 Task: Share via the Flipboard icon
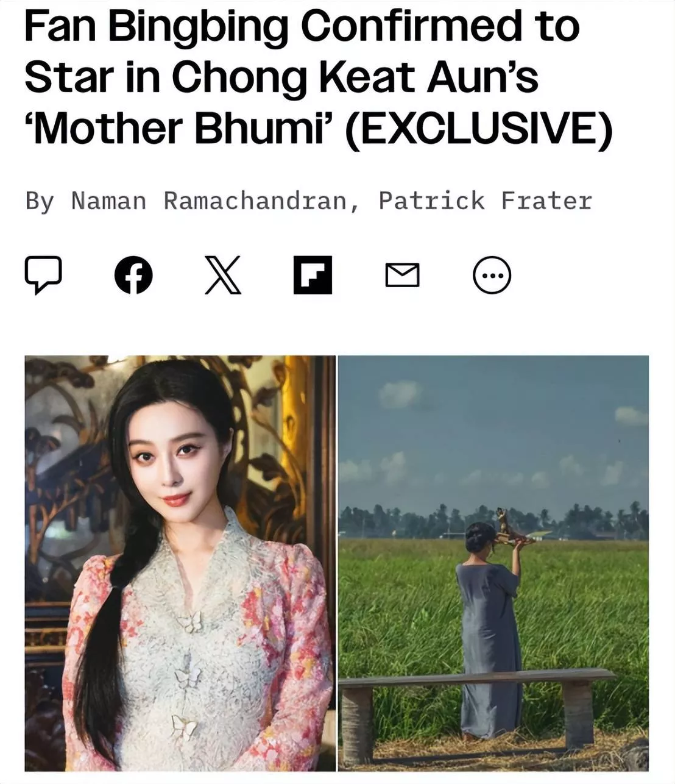pos(313,275)
